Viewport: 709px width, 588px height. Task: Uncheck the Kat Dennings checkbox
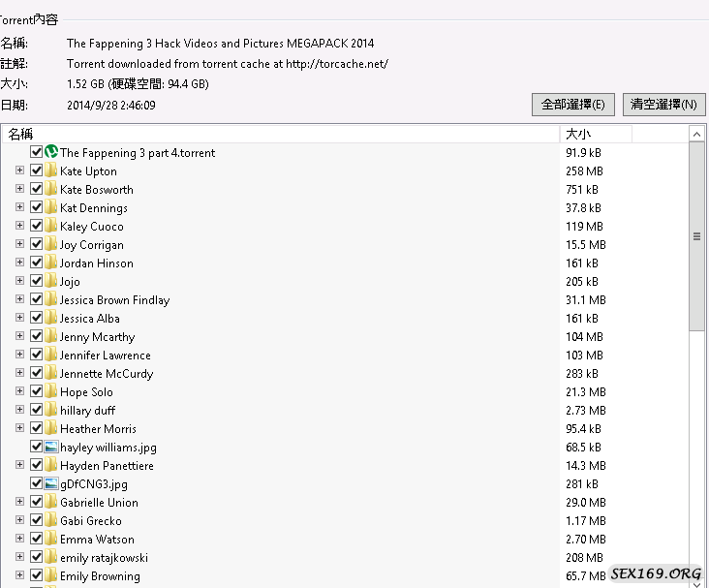point(37,207)
